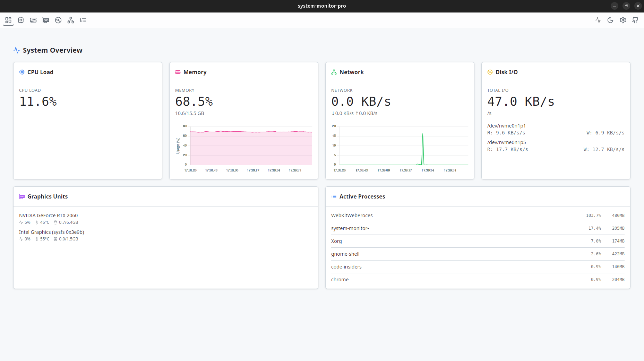This screenshot has height=361, width=644.
Task: Click the system-monitor-pro title bar
Action: [322, 6]
